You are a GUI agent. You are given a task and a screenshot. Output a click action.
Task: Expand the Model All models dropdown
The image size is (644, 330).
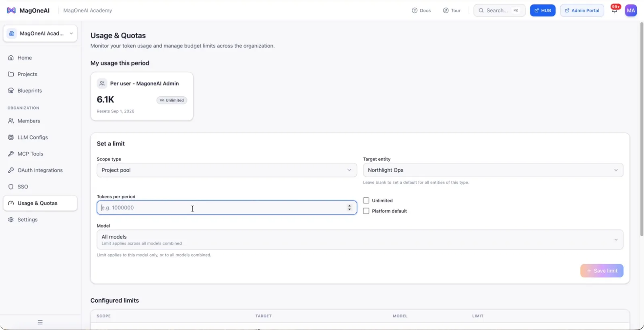(360, 240)
